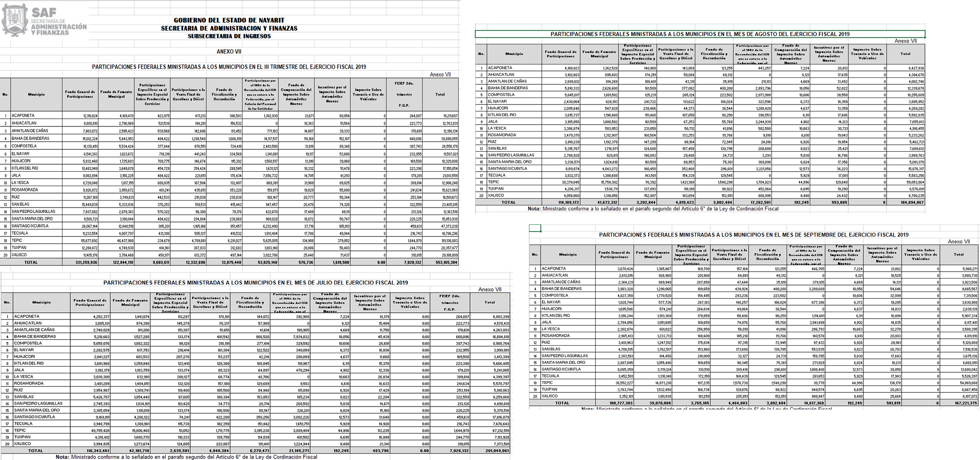The width and height of the screenshot is (980, 460).
Task: Select the total cell 576,736
Action: tap(296, 263)
